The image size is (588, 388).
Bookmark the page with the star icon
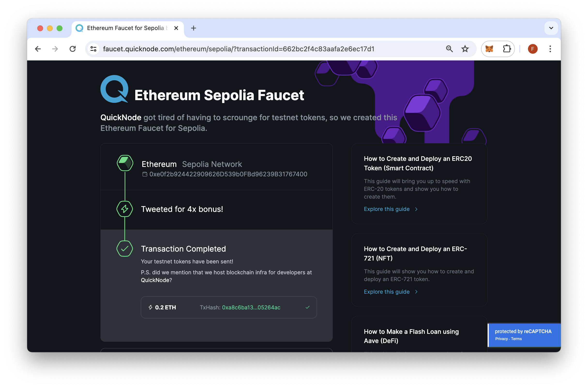click(x=465, y=49)
